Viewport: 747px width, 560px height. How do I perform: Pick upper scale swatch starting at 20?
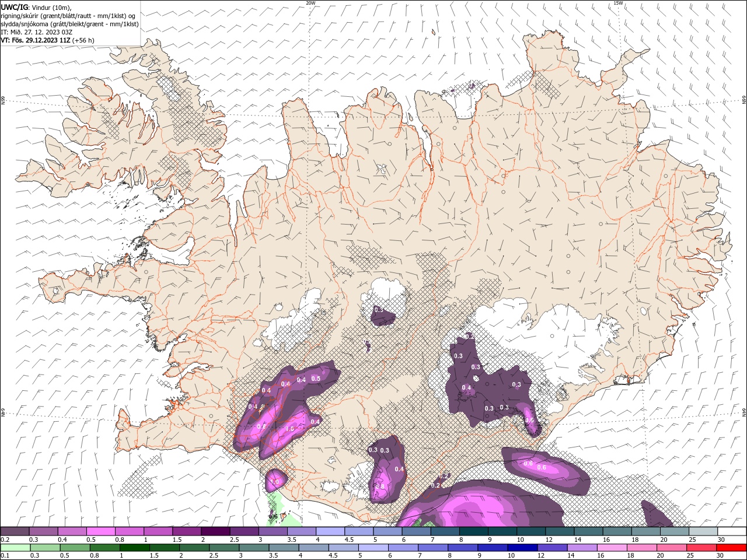[x=673, y=531]
